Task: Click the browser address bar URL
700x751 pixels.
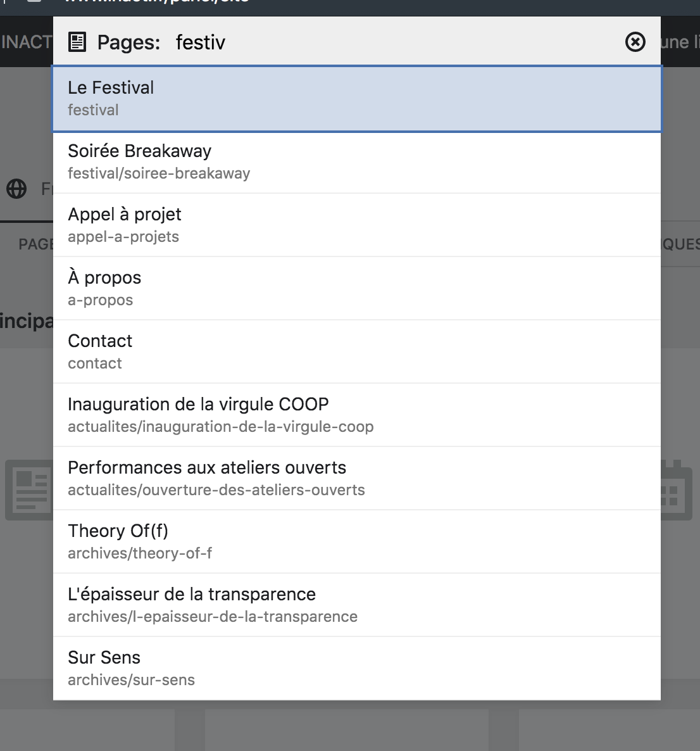Action: [x=158, y=3]
